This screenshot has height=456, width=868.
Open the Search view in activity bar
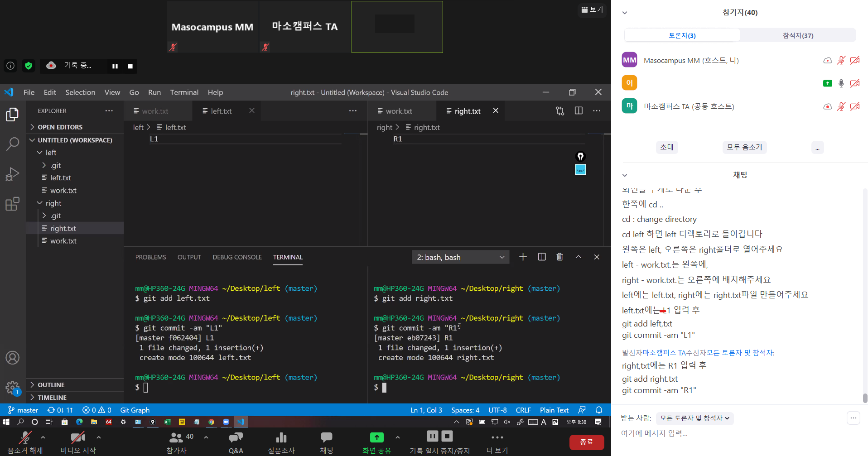coord(12,144)
